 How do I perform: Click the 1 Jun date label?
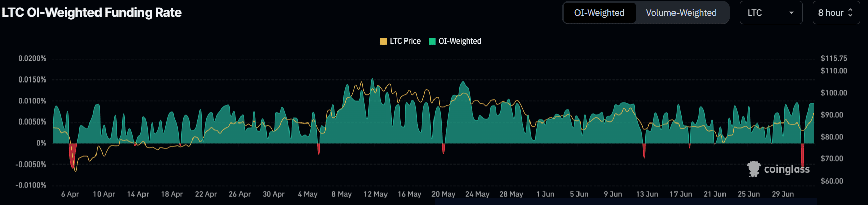[x=545, y=194]
